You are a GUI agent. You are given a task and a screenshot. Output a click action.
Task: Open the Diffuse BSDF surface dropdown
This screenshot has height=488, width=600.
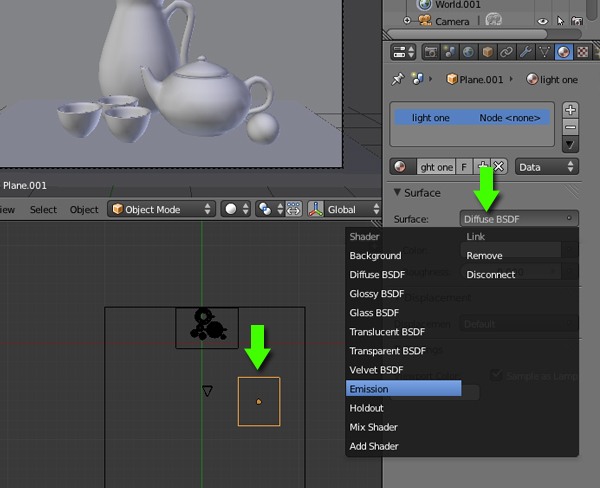point(519,219)
